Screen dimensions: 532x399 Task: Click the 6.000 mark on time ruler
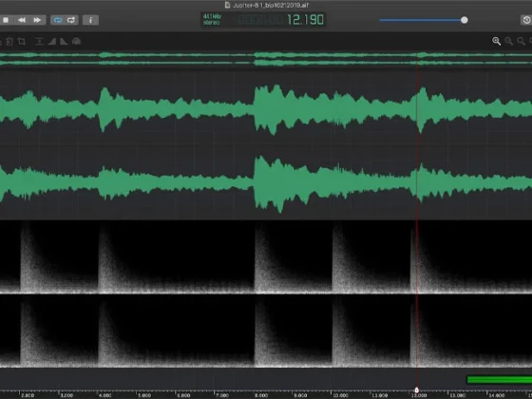click(x=183, y=395)
